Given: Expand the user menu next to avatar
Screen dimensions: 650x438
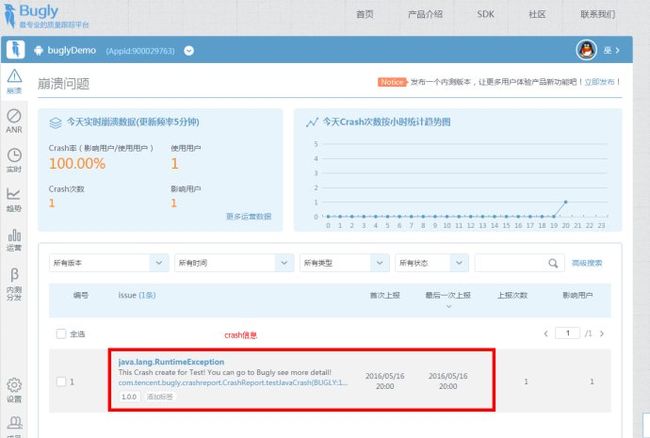Looking at the screenshot, I should tap(617, 51).
